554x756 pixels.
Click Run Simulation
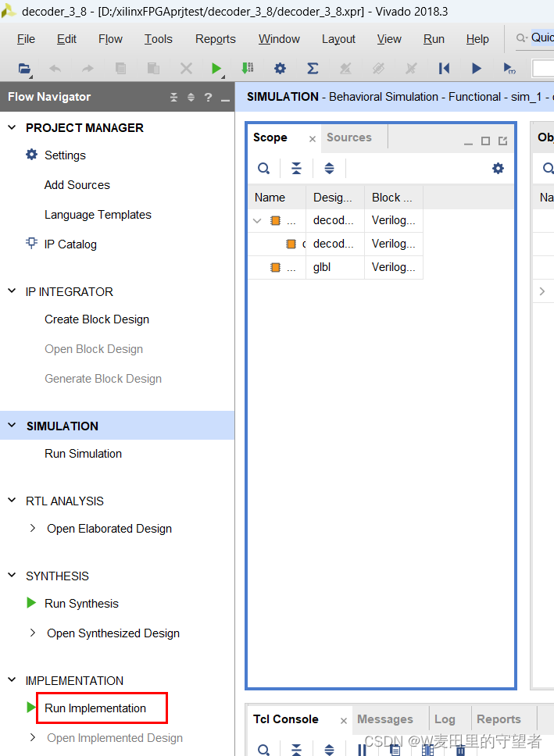(83, 454)
